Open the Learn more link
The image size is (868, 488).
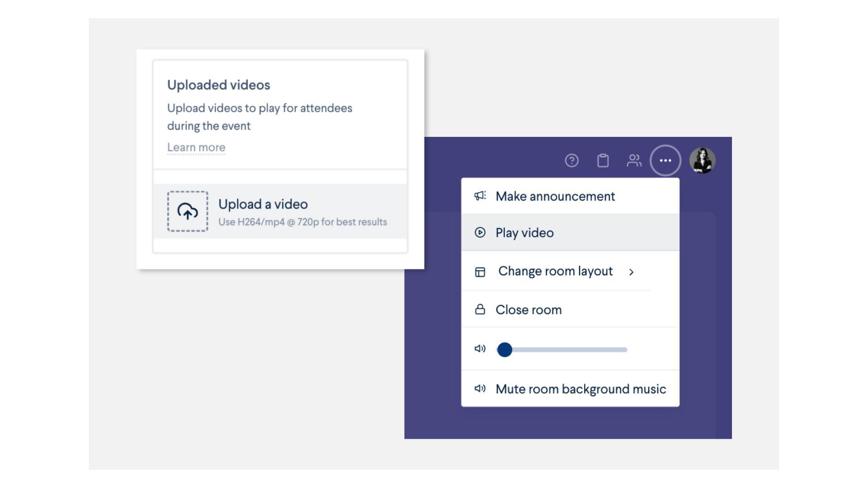[x=196, y=147]
